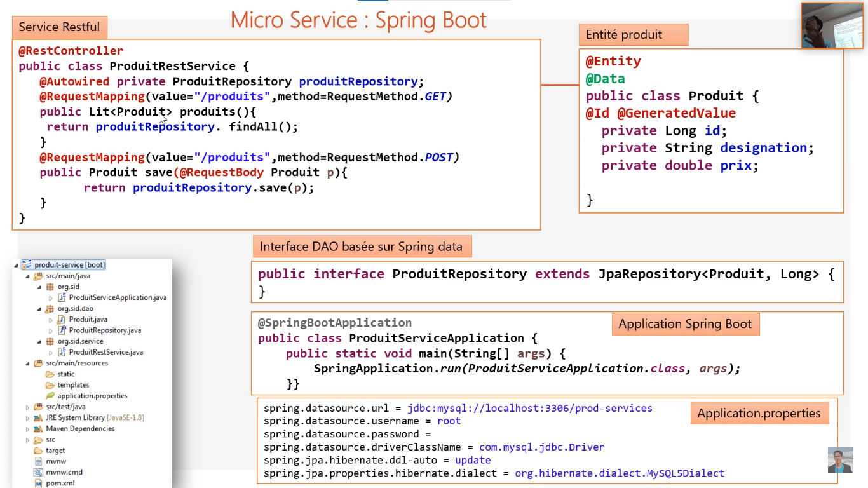Click the static folder icon
The image size is (868, 488).
[50, 374]
